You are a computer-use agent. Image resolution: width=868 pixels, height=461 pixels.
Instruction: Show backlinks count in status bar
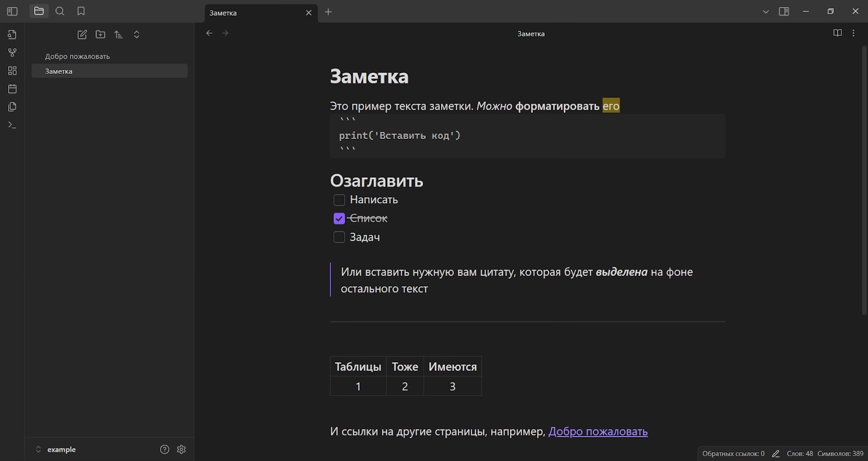point(733,454)
